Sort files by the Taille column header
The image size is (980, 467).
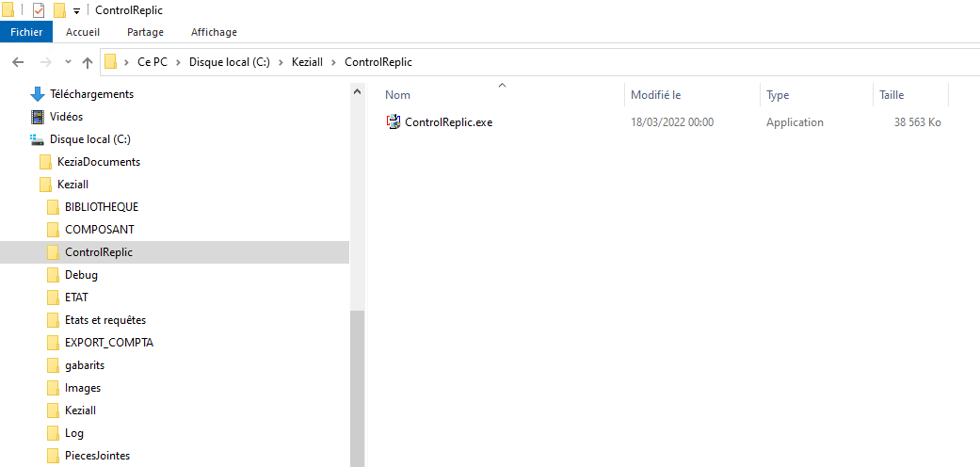click(892, 95)
